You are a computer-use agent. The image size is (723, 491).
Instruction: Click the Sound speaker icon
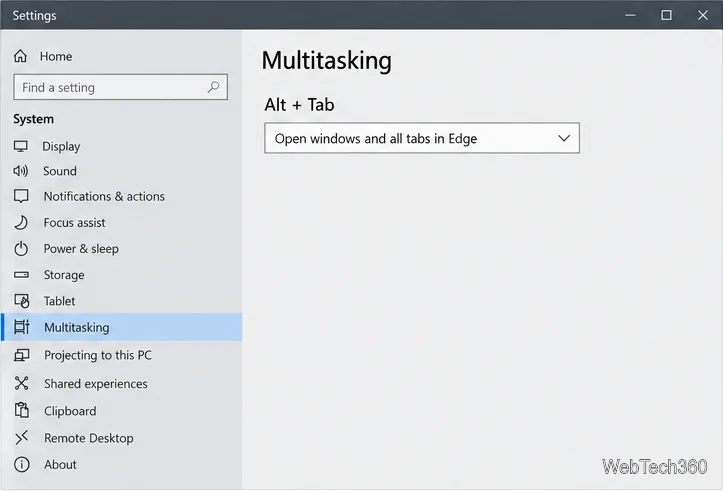coord(21,171)
